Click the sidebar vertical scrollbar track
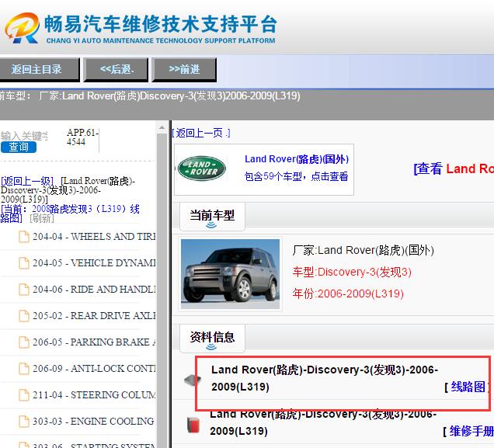This screenshot has width=494, height=448. (162, 290)
